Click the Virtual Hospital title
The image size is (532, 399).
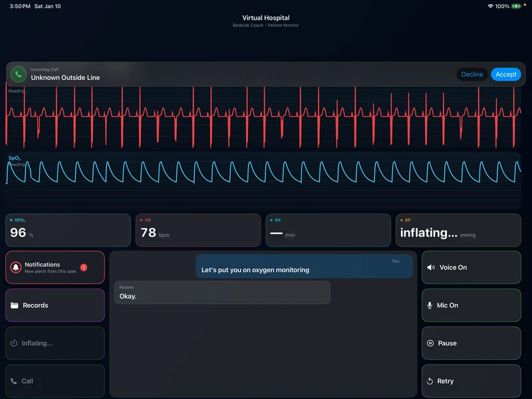[x=266, y=18]
